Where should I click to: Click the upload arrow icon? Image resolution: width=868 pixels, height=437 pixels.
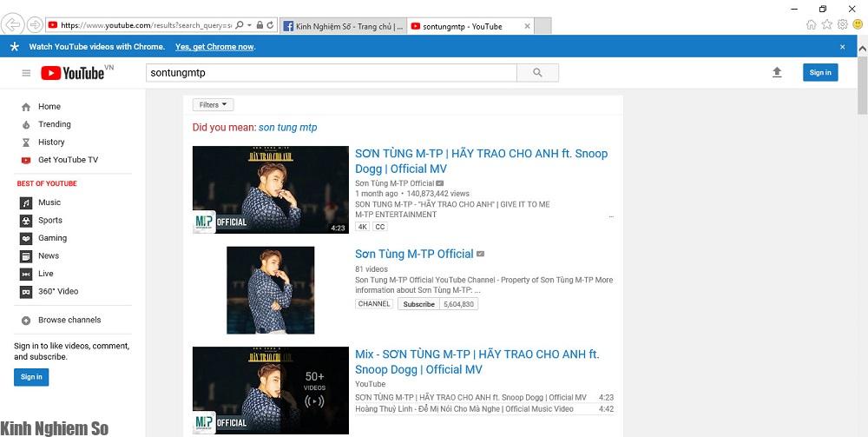(x=777, y=73)
